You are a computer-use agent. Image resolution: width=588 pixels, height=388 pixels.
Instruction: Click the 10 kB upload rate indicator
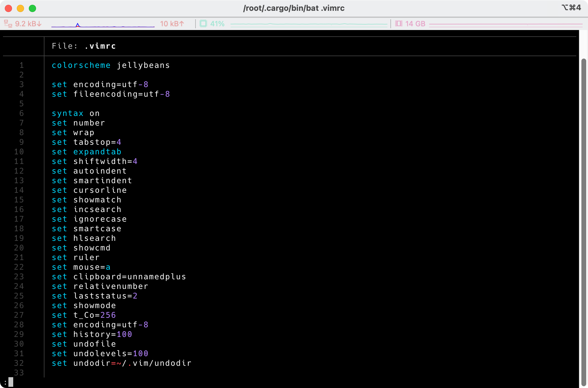coord(172,24)
